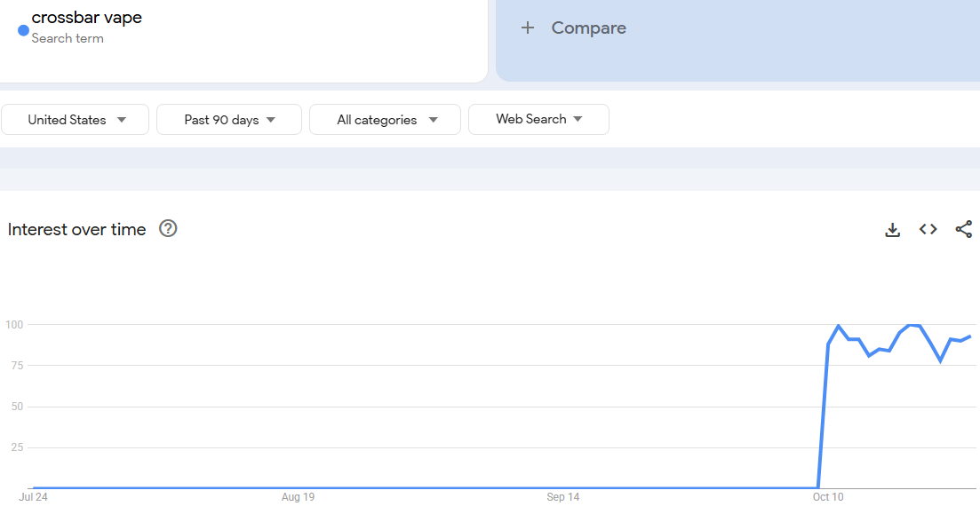Click the Aug 19 date label

coord(298,497)
